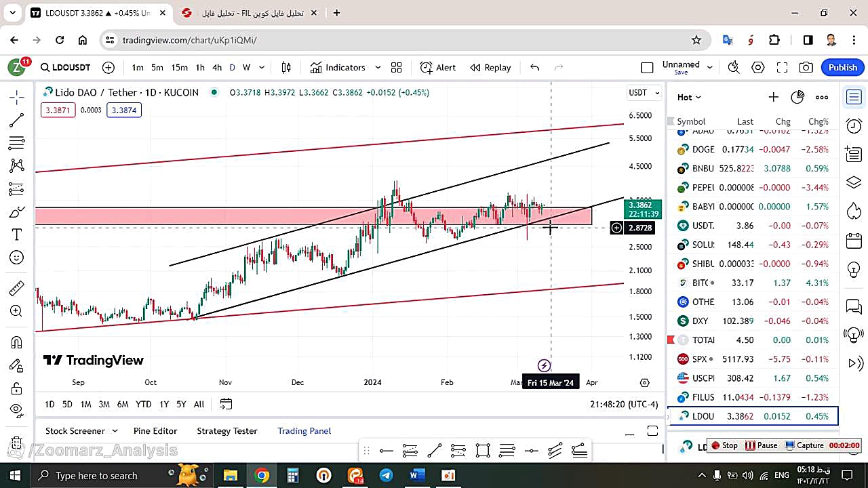This screenshot has height=488, width=868.
Task: Set the date range to YTD
Action: click(143, 404)
